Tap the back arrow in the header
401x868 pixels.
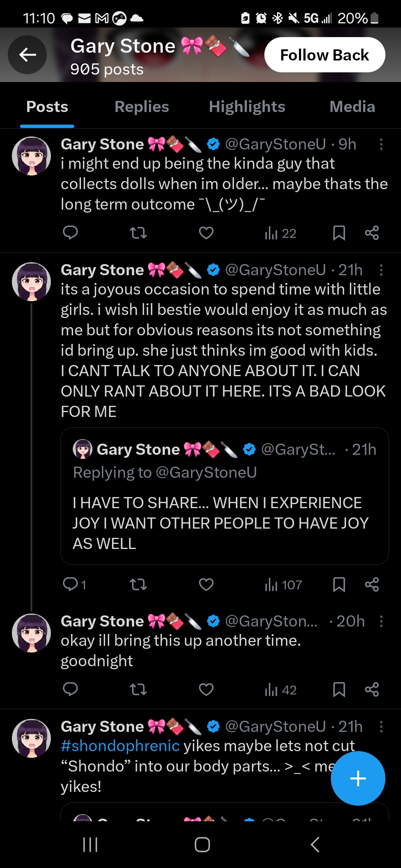(27, 55)
